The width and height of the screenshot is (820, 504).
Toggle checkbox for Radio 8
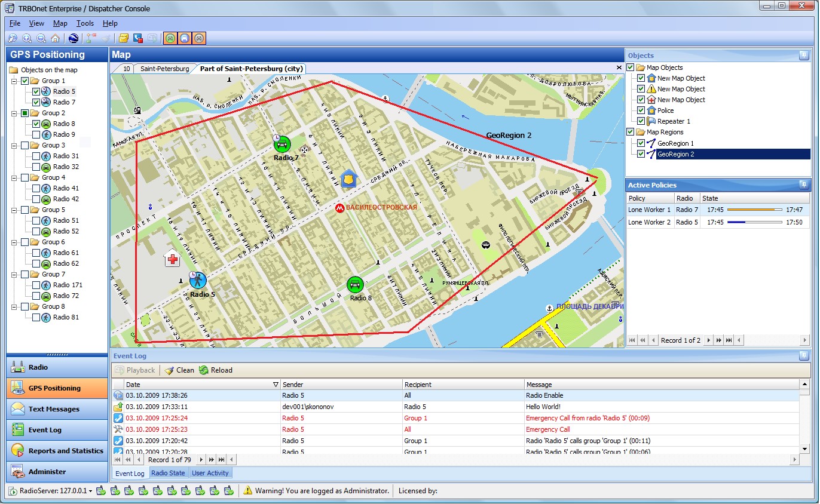coord(36,124)
